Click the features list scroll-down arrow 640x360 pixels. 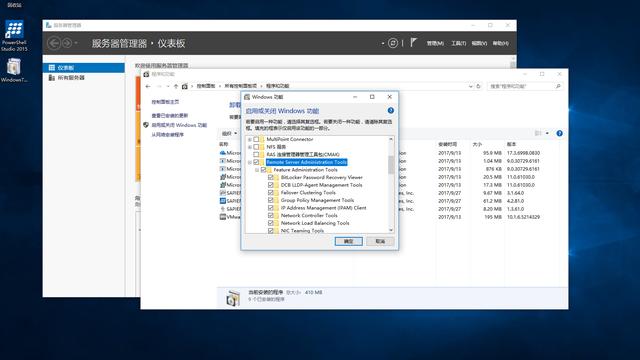[x=391, y=231]
